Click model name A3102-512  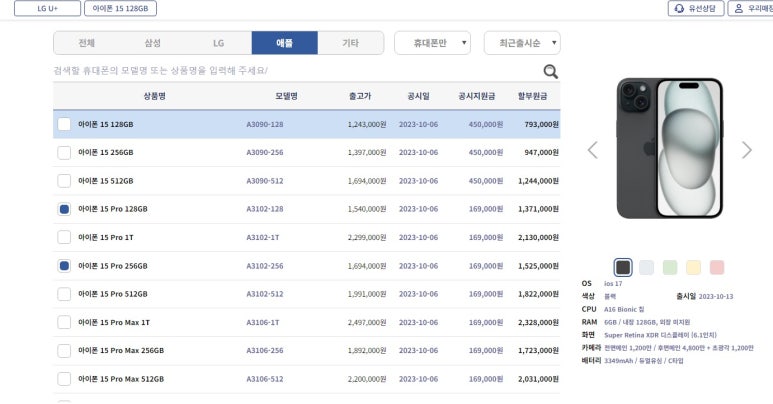tap(265, 294)
